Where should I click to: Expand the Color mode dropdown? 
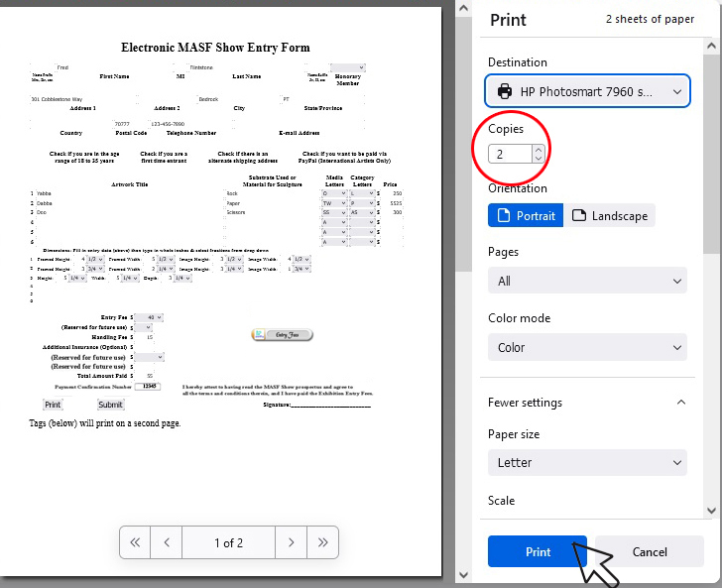[x=587, y=347]
